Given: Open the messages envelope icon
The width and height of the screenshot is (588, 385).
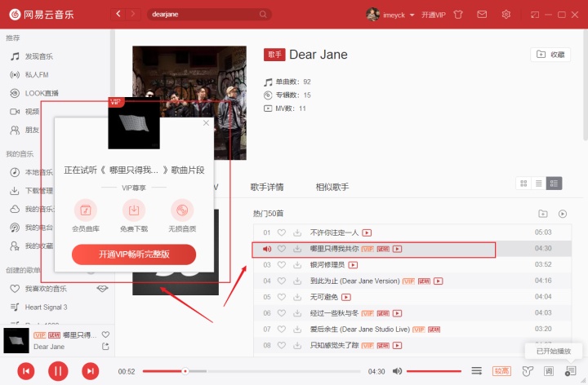Looking at the screenshot, I should pyautogui.click(x=482, y=14).
